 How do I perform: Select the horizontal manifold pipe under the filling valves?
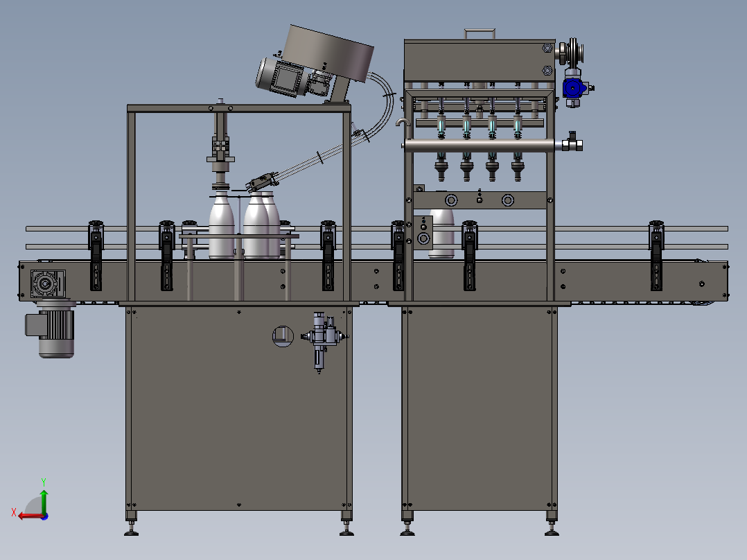[x=479, y=146]
